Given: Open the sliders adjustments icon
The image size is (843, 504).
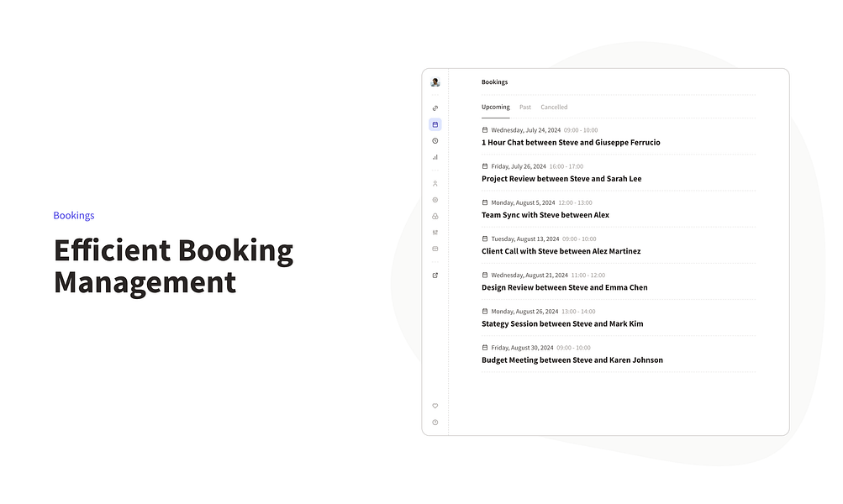Looking at the screenshot, I should tap(435, 233).
